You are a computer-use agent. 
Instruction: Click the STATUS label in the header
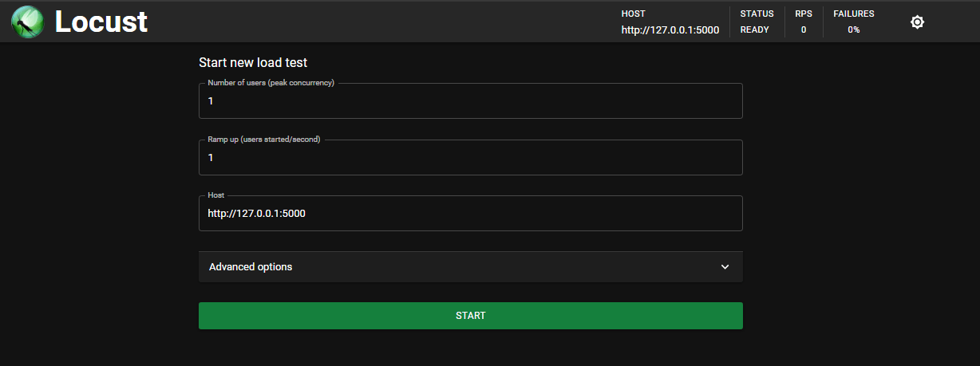click(x=757, y=14)
